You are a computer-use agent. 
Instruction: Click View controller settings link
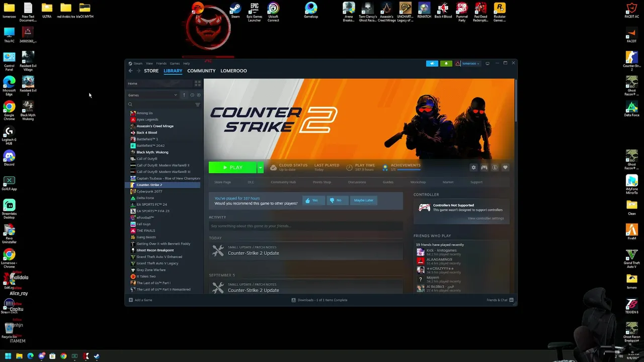point(486,218)
